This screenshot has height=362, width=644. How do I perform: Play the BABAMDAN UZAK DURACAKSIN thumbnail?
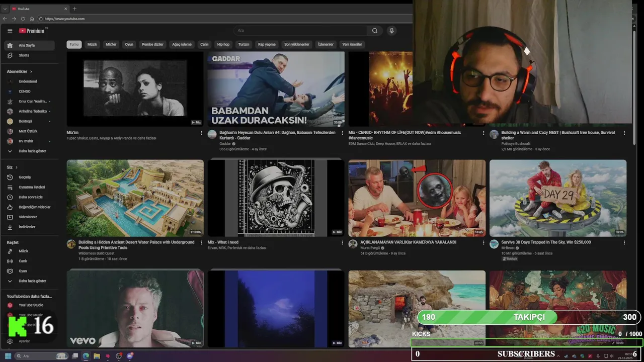[x=276, y=89]
